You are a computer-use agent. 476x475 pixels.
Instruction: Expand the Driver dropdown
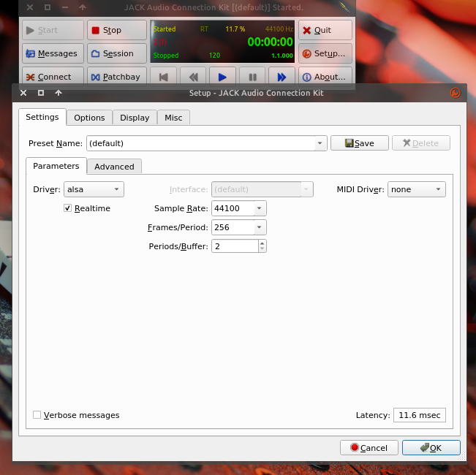click(x=94, y=189)
